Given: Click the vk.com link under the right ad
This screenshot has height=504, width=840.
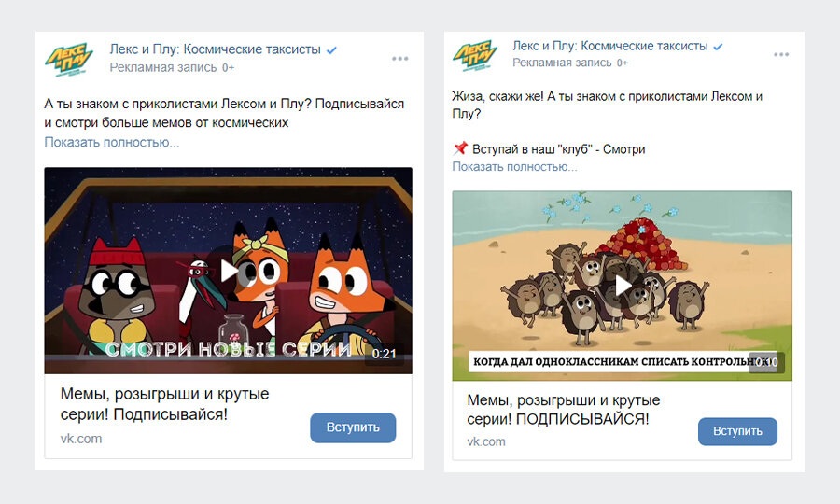Looking at the screenshot, I should [x=486, y=441].
